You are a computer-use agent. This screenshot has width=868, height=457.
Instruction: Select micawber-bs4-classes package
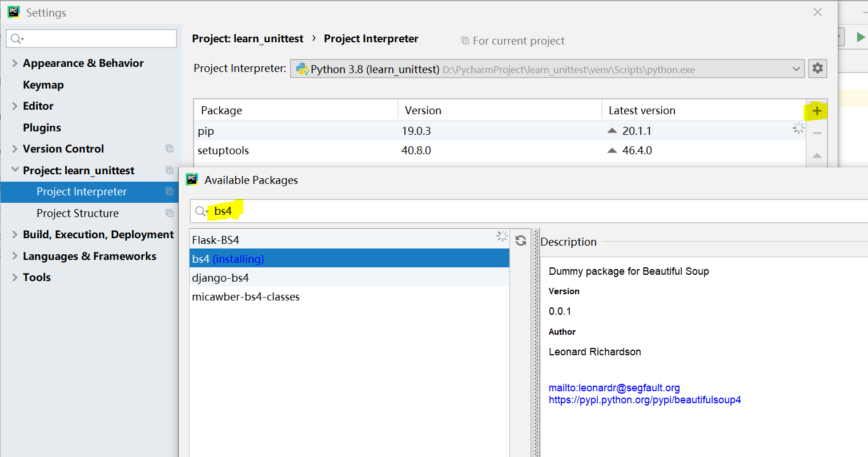tap(349, 296)
